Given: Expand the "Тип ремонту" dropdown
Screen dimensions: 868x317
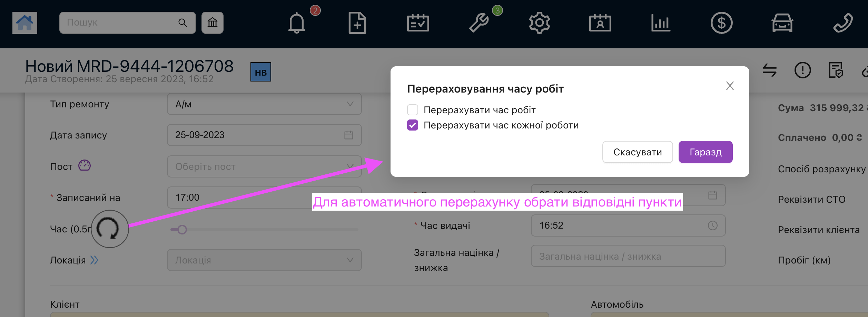Looking at the screenshot, I should [264, 104].
